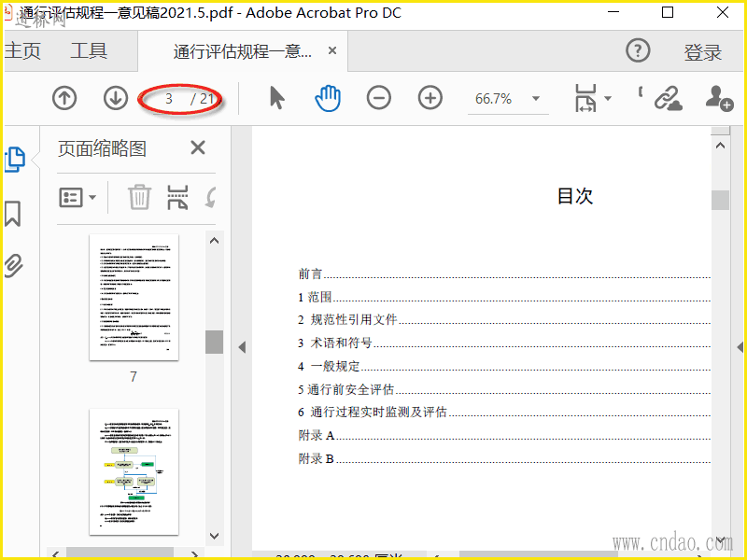Expand the right tools pane arrow
Image resolution: width=747 pixels, height=560 pixels.
click(740, 347)
